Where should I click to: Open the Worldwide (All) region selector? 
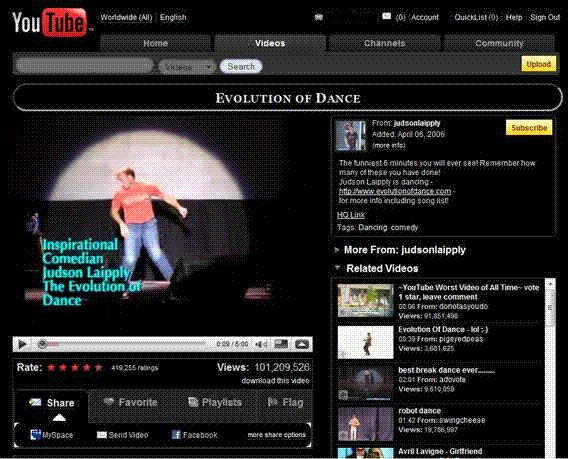pyautogui.click(x=126, y=17)
